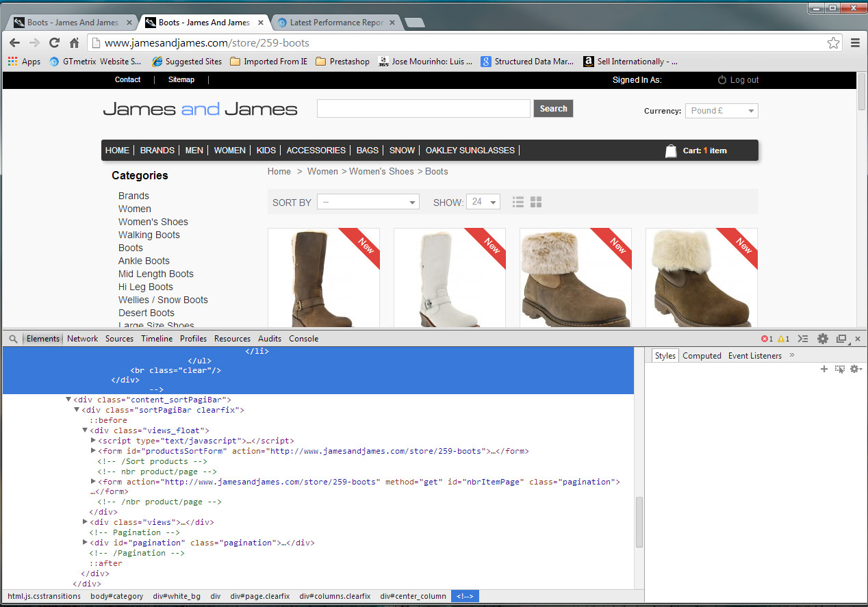Click the Search button
This screenshot has height=607, width=868.
[553, 109]
